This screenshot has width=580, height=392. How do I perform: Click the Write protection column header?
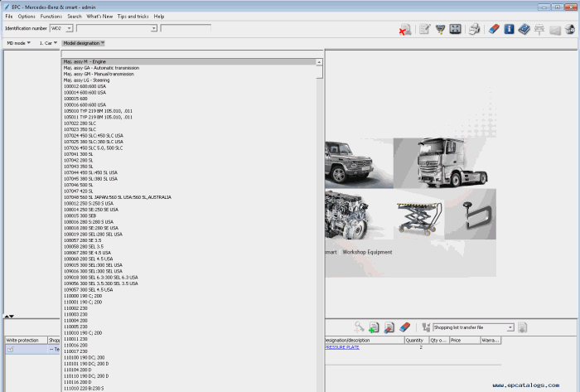pyautogui.click(x=27, y=341)
